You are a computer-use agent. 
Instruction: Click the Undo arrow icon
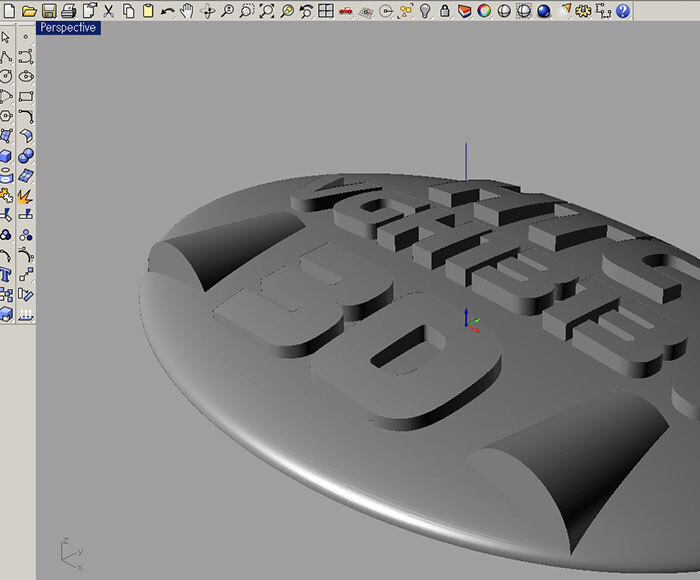click(x=167, y=11)
